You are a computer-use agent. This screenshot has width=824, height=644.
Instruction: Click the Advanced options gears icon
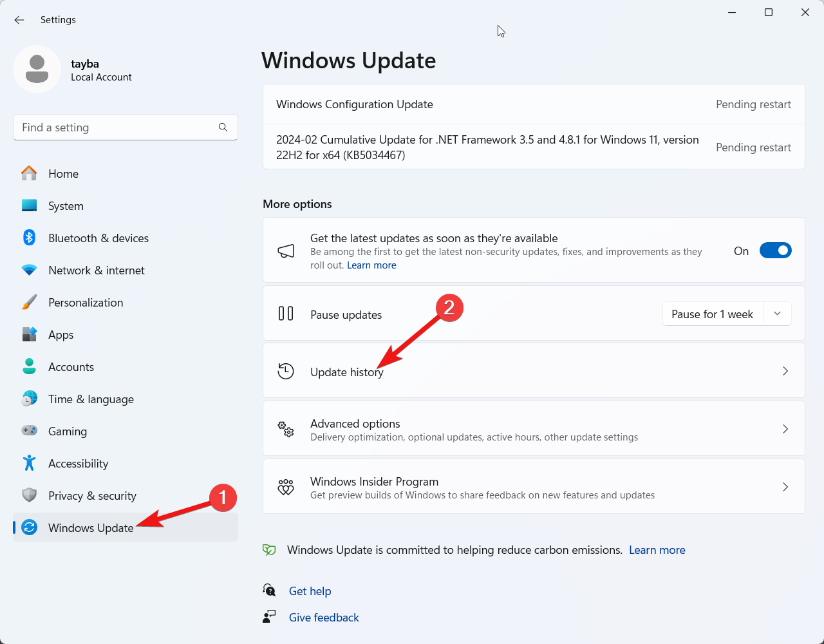(286, 430)
